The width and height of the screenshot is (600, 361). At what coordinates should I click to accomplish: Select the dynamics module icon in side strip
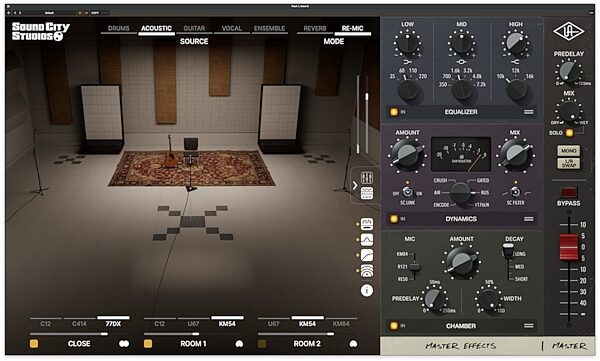pos(367,224)
